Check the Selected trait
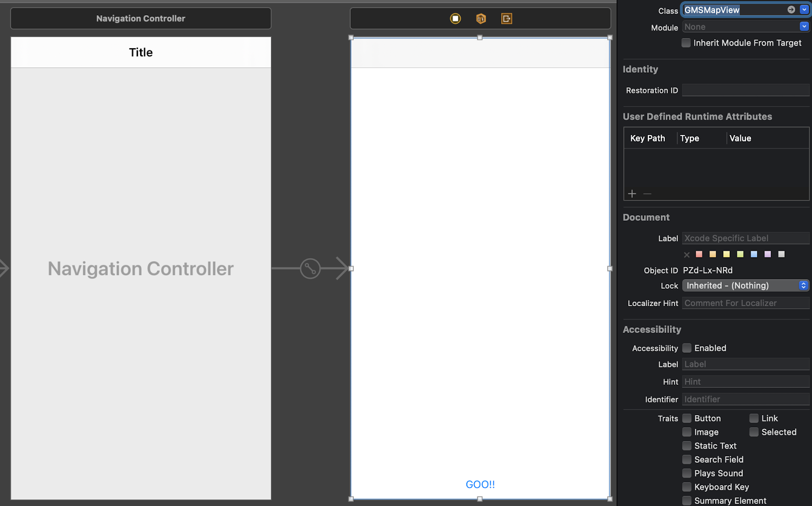 [754, 432]
